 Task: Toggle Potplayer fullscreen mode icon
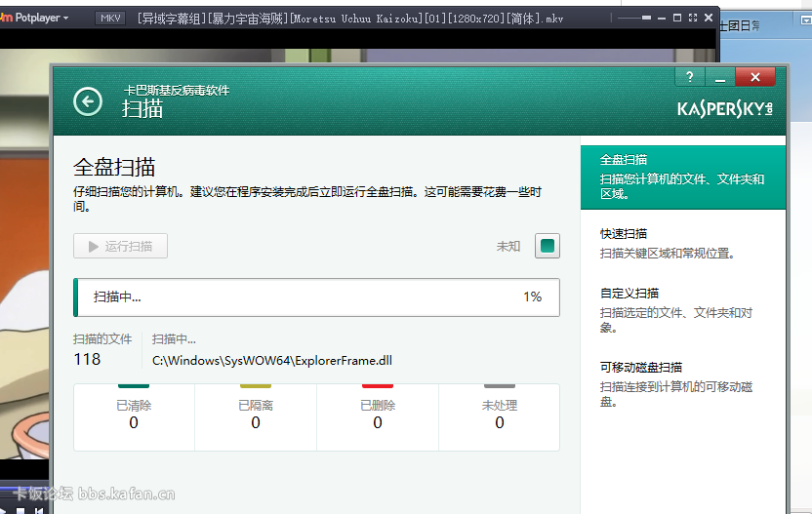click(693, 19)
